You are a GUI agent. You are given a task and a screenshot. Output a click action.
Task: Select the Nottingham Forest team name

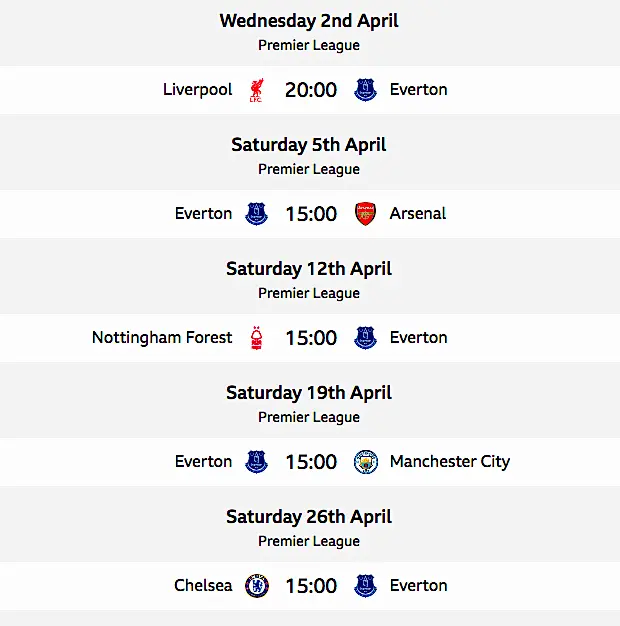point(162,338)
